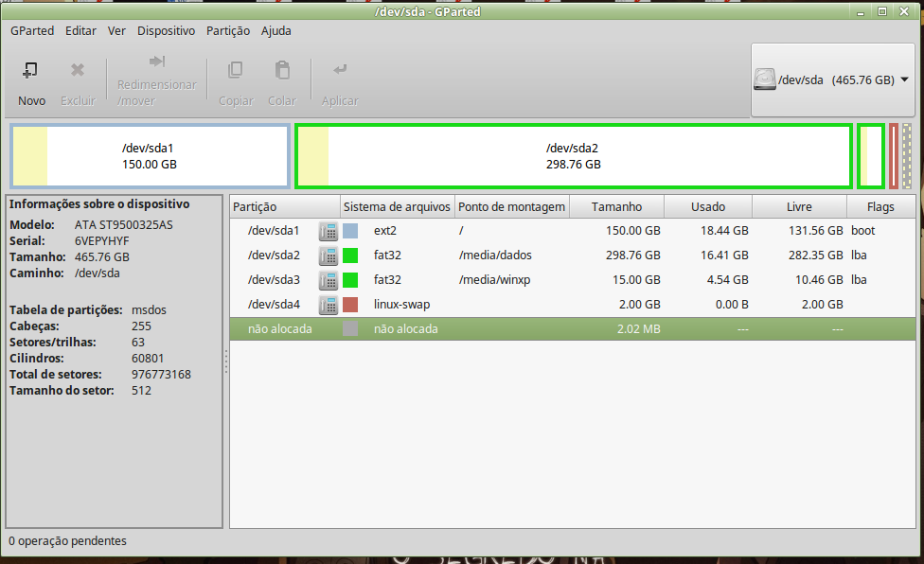Open the Dispositivo menu
Viewport: 924px width, 564px height.
(x=167, y=30)
